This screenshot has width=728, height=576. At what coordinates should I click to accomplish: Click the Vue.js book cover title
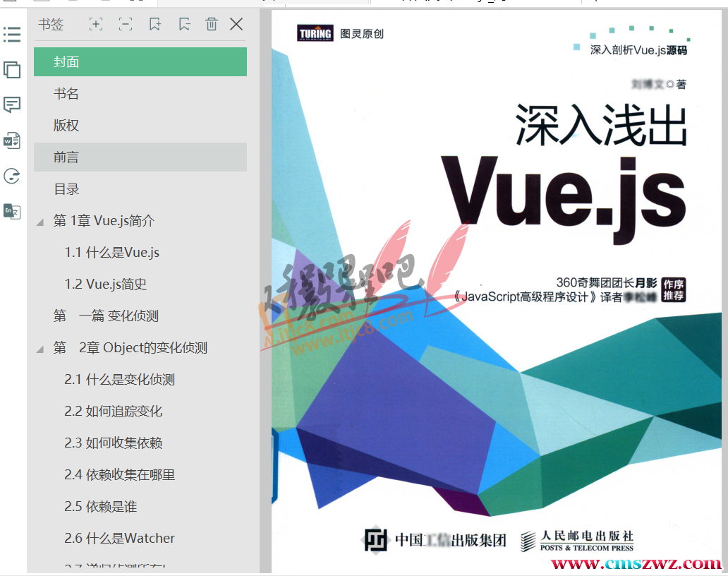(564, 191)
